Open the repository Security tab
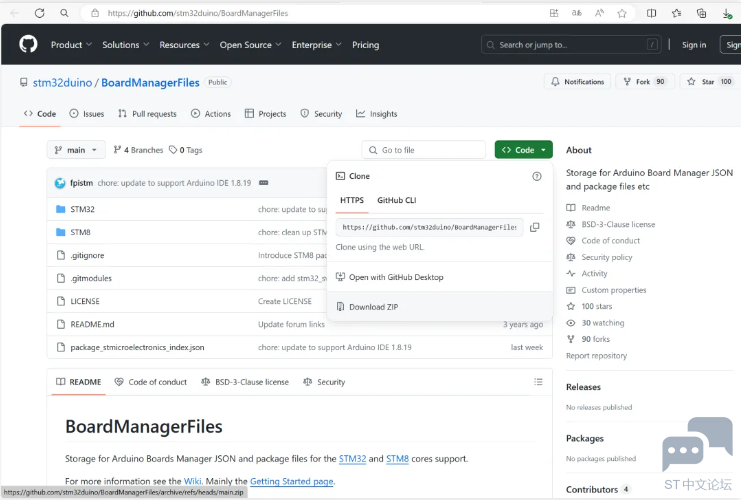This screenshot has width=741, height=500. (321, 114)
